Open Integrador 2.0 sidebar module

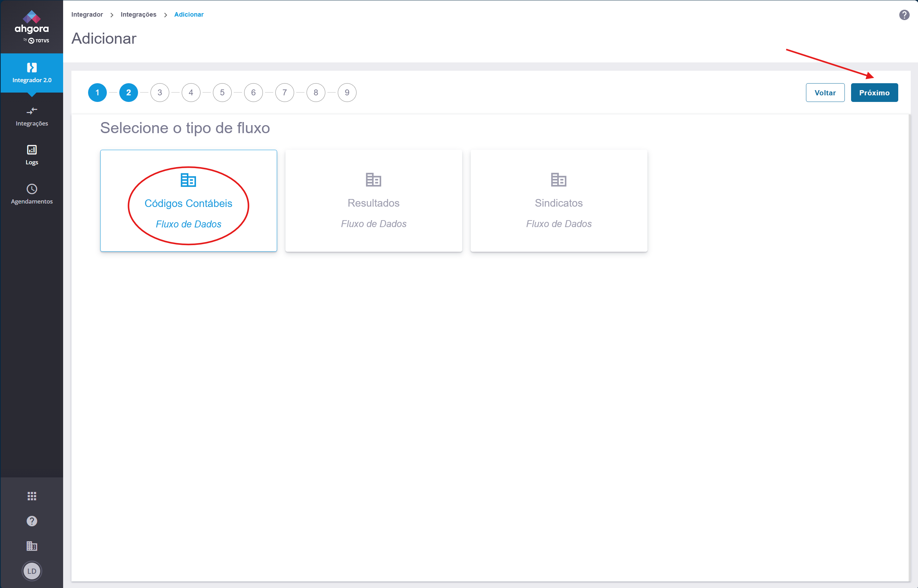(32, 72)
